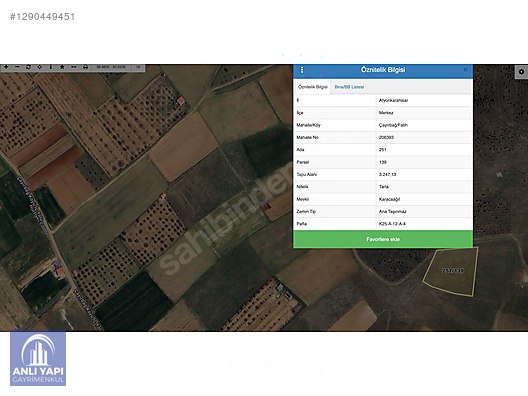Viewport: 528px width, 396px height.
Task: Click the highlighted parcel 251/139 on map
Action: coord(451,271)
